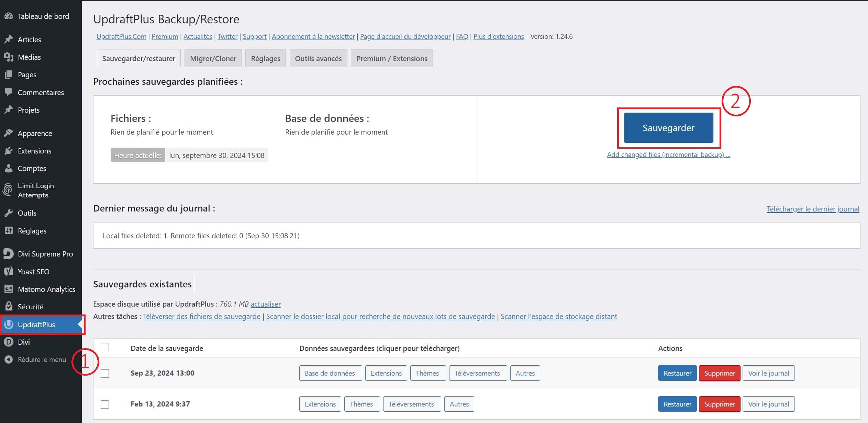The height and width of the screenshot is (423, 868).
Task: Restore the Feb 13, 2024 backup
Action: point(677,404)
